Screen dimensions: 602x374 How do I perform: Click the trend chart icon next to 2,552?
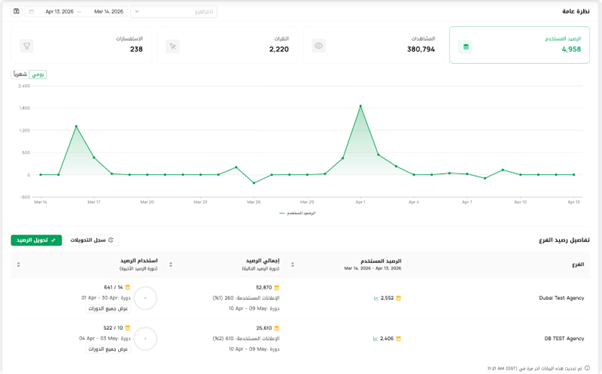pos(376,298)
